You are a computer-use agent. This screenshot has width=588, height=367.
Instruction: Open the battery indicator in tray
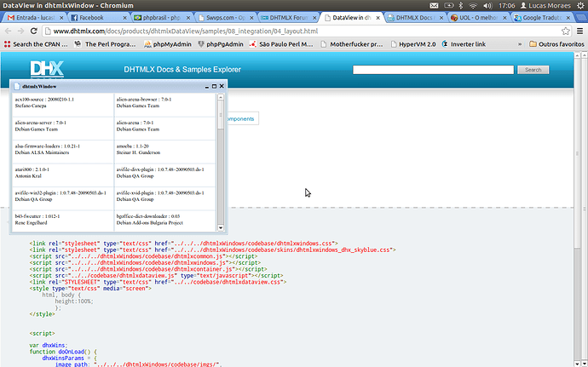tap(448, 6)
